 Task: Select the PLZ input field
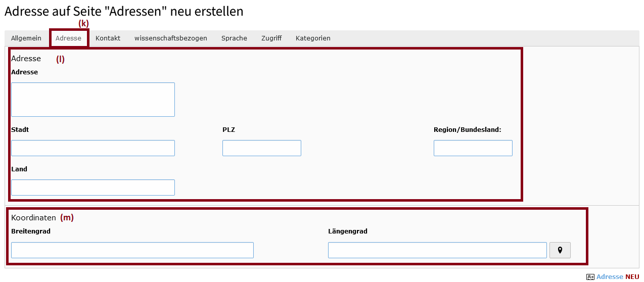[x=262, y=148]
